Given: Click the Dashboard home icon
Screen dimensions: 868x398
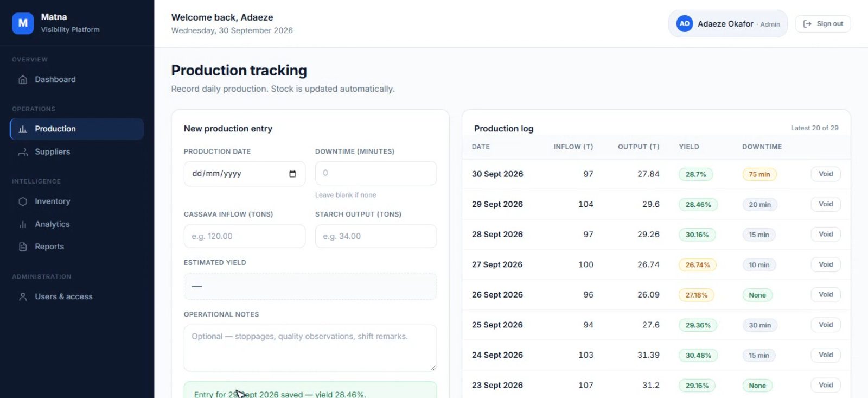Looking at the screenshot, I should (x=23, y=80).
